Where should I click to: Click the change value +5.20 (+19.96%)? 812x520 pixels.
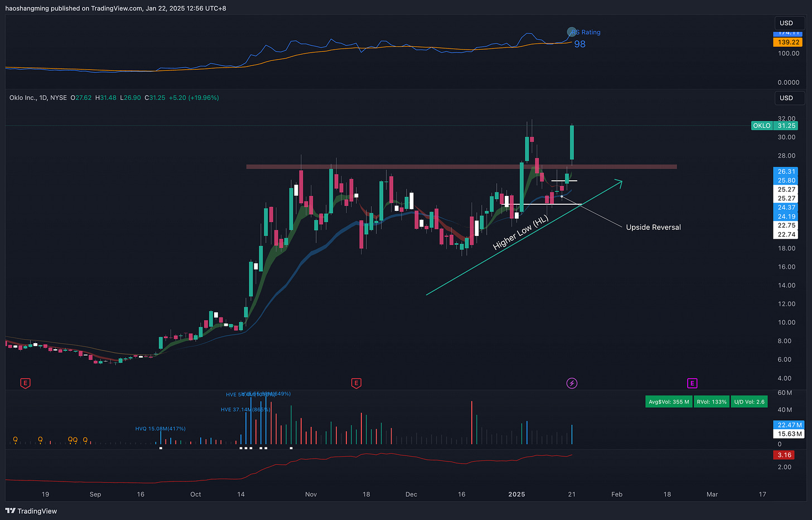(x=194, y=98)
